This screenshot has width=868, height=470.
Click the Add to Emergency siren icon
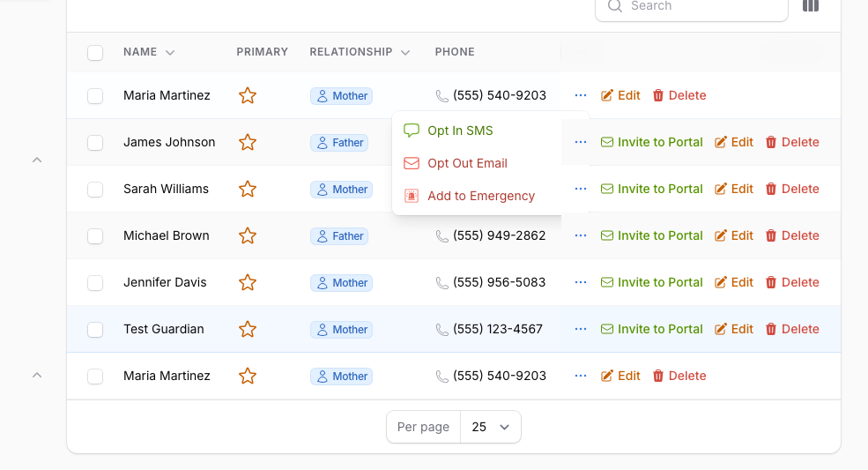pyautogui.click(x=412, y=196)
